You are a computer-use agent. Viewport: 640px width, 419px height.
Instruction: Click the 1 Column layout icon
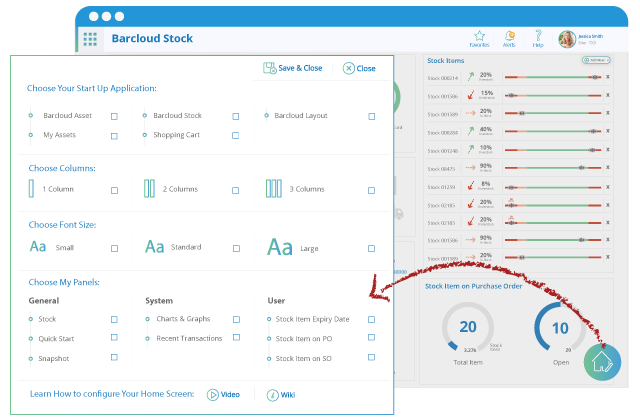31,188
